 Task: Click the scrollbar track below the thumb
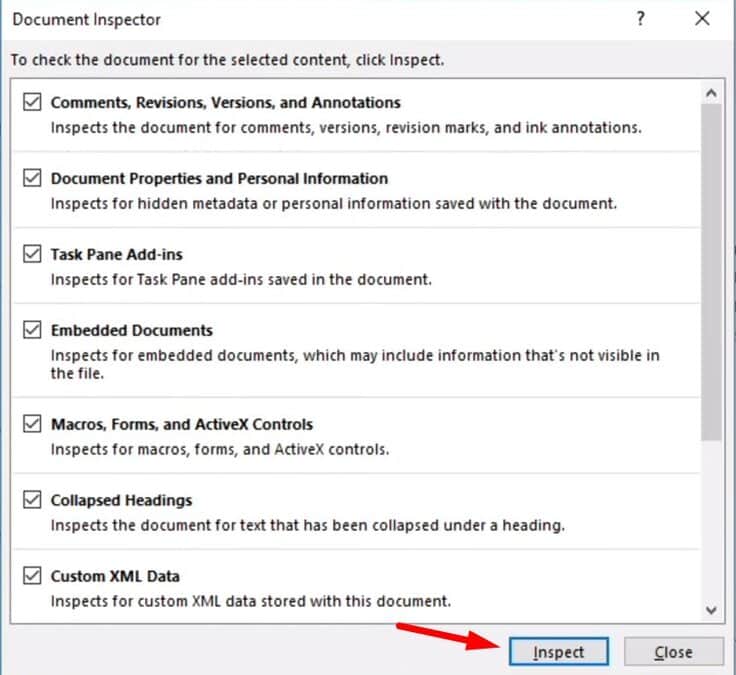point(711,520)
